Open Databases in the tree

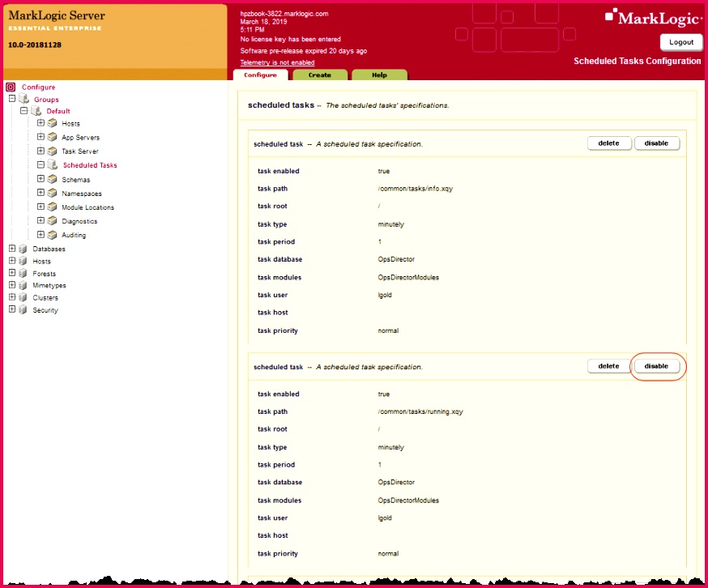point(49,249)
